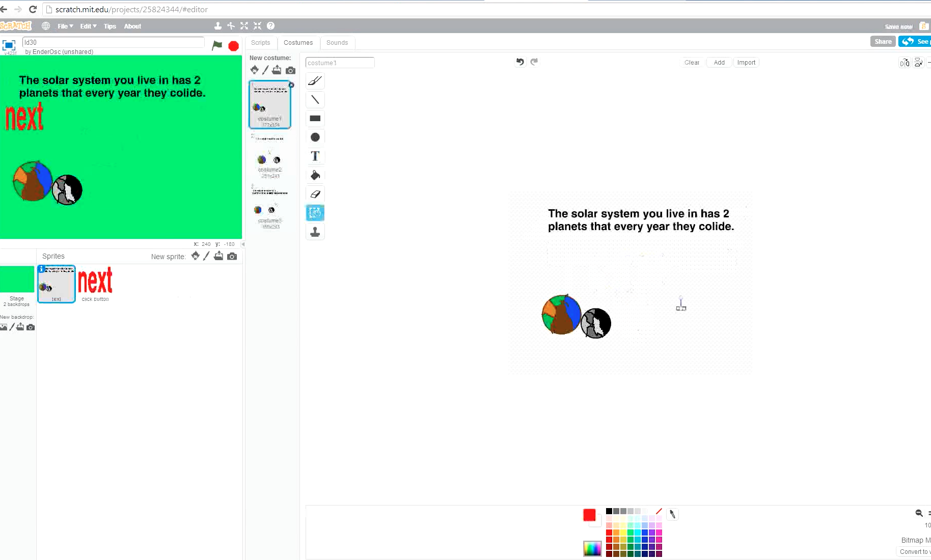Open block help question mark
The width and height of the screenshot is (931, 560).
271,26
